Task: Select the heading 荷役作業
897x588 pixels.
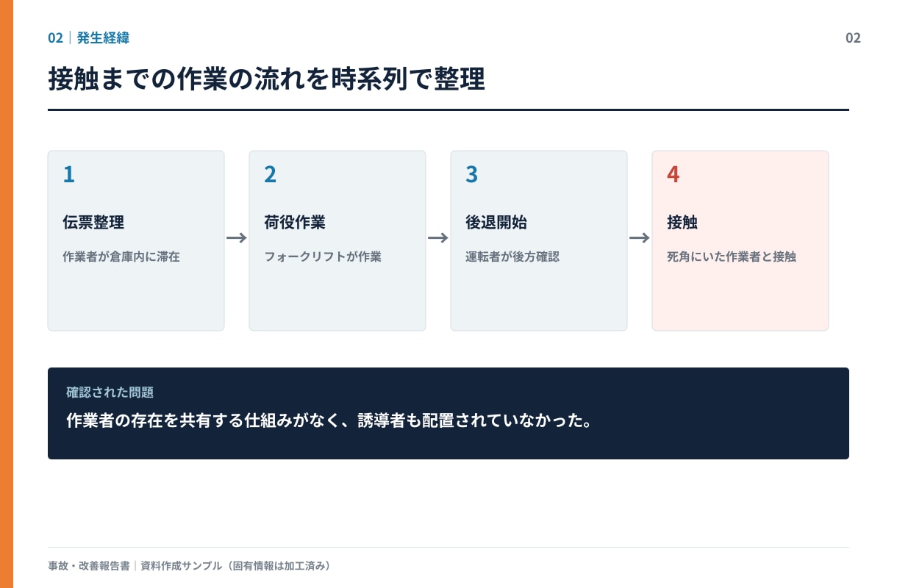Action: 295,222
